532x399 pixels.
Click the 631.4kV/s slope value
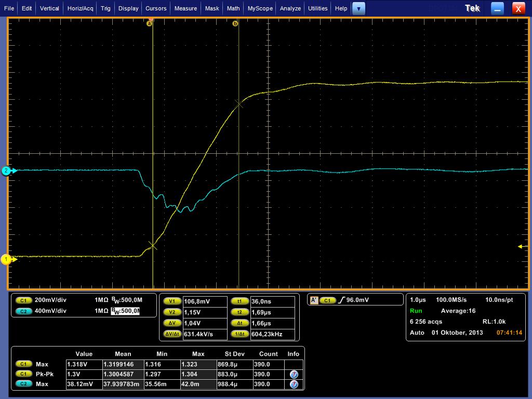pyautogui.click(x=205, y=334)
